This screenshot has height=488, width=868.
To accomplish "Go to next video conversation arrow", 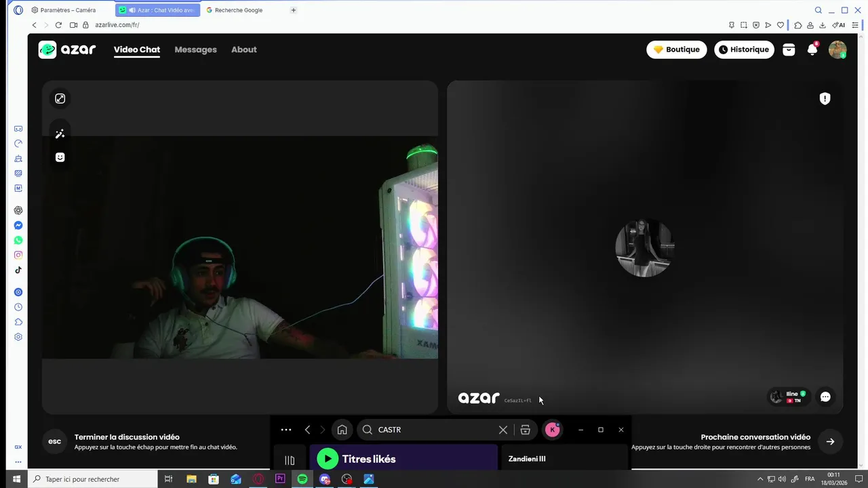I will pyautogui.click(x=830, y=441).
